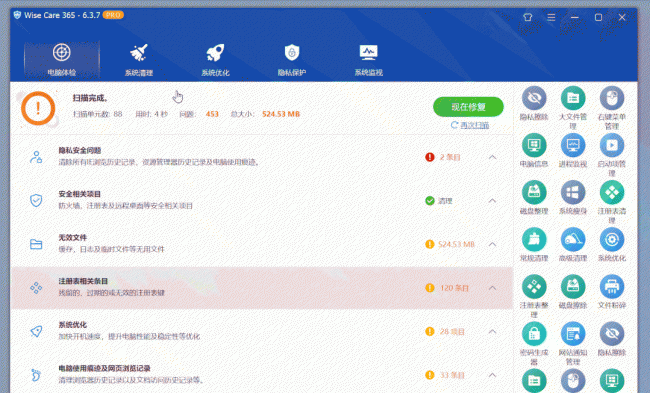
Task: Open the 系统监视 tab
Action: (368, 60)
